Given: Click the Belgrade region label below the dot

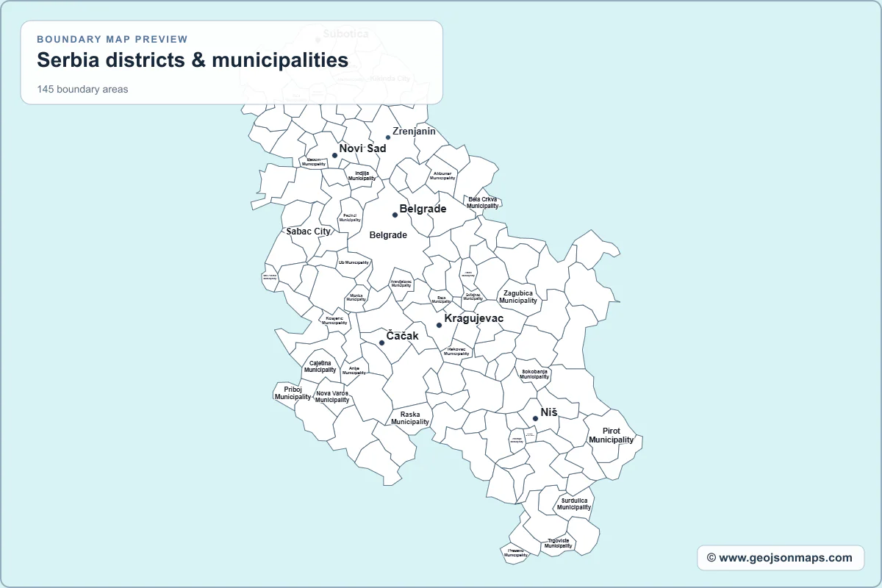Looking at the screenshot, I should pyautogui.click(x=388, y=235).
